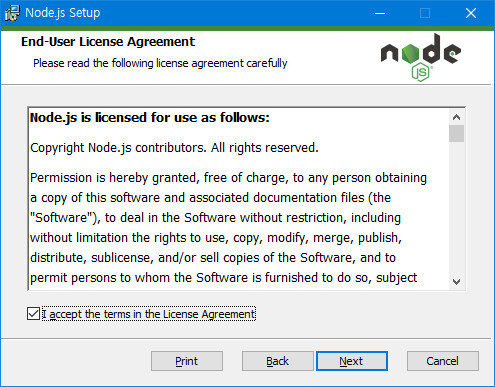The image size is (495, 387).
Task: Continue with the Next button
Action: click(352, 361)
